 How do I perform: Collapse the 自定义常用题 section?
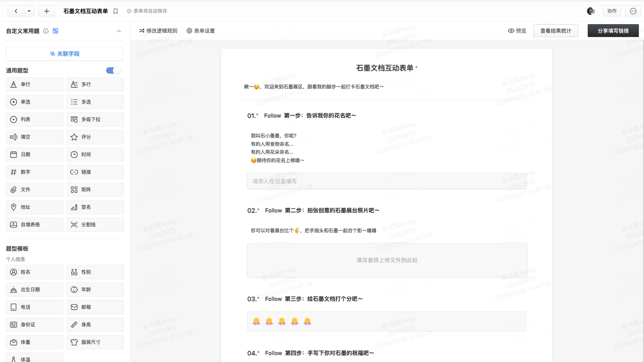(119, 31)
